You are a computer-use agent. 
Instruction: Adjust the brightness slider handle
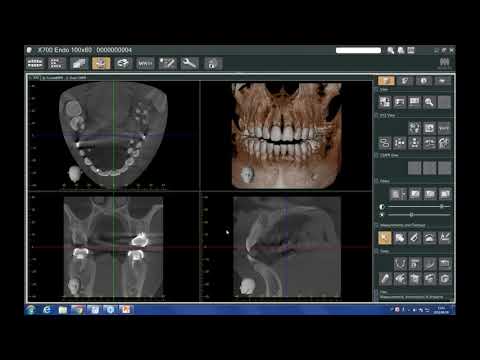point(411,215)
